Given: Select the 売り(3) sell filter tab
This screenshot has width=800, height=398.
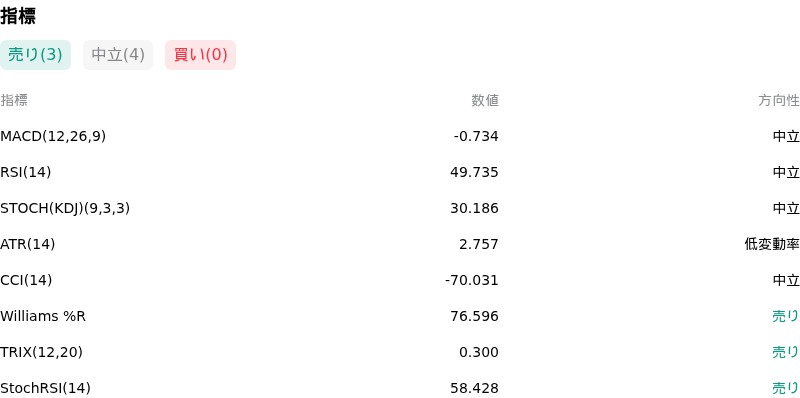Looking at the screenshot, I should pyautogui.click(x=35, y=55).
